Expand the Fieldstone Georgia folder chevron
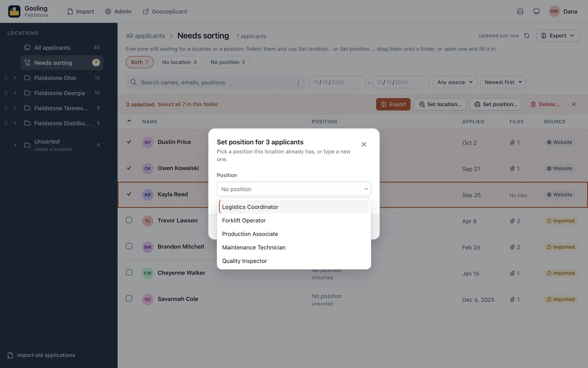 coord(15,93)
